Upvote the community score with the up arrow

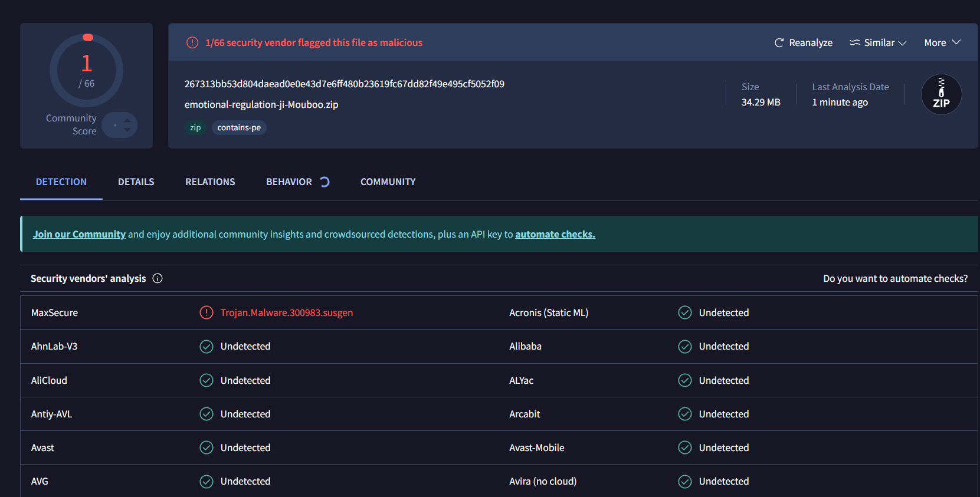tap(127, 120)
